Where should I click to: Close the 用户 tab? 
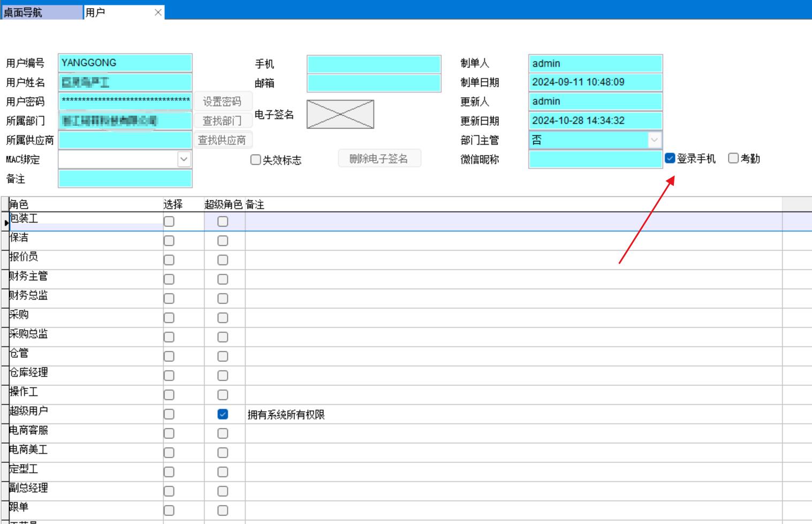[x=158, y=12]
